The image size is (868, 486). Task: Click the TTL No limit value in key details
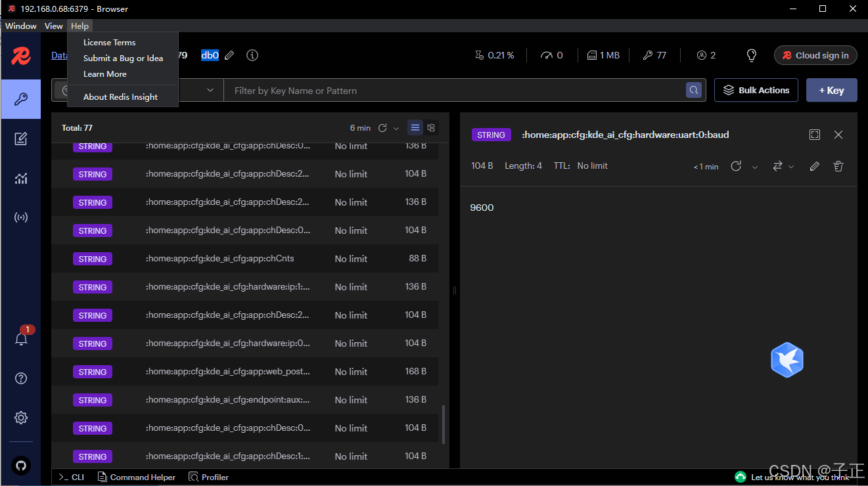click(x=592, y=166)
